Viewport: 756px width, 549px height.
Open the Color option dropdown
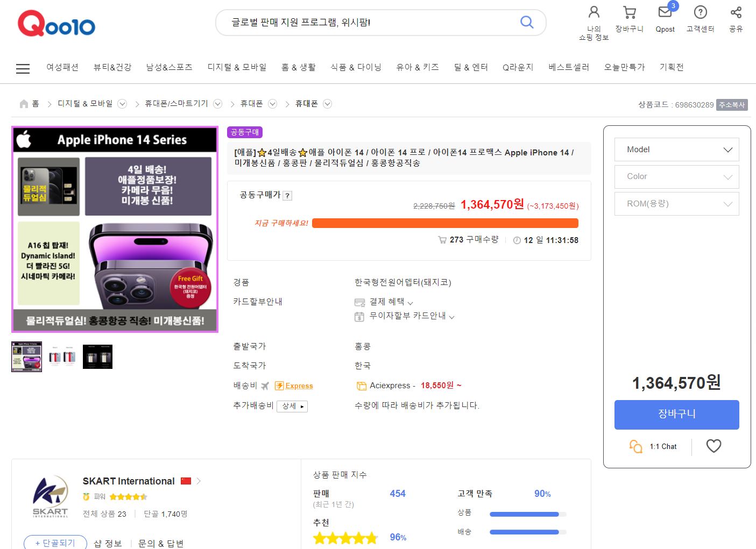(x=676, y=176)
